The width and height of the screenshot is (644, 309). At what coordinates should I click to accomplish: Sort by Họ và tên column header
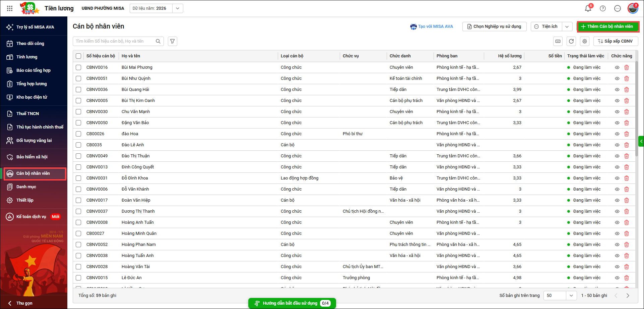131,56
